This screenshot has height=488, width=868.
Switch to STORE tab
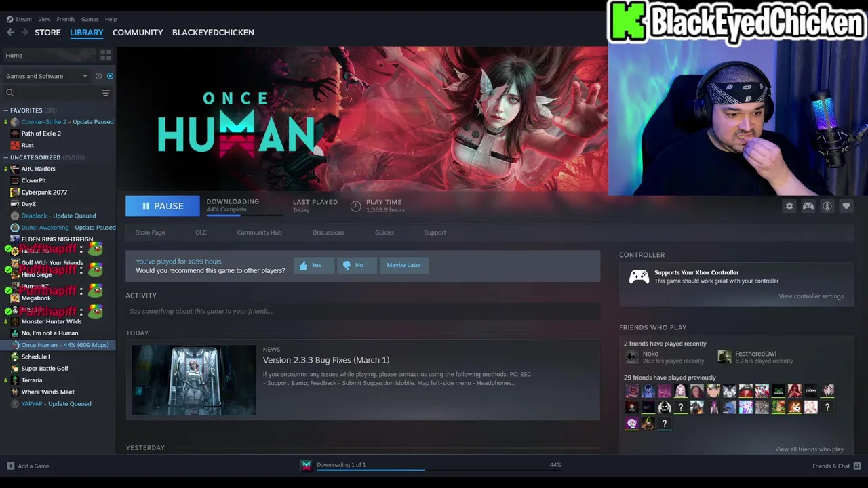click(x=47, y=32)
